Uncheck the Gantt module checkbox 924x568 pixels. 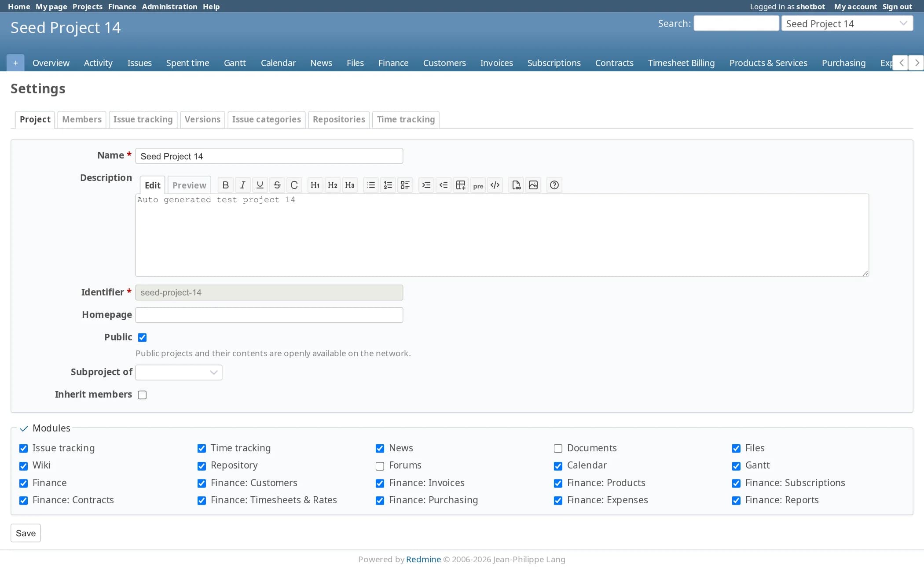pyautogui.click(x=736, y=466)
